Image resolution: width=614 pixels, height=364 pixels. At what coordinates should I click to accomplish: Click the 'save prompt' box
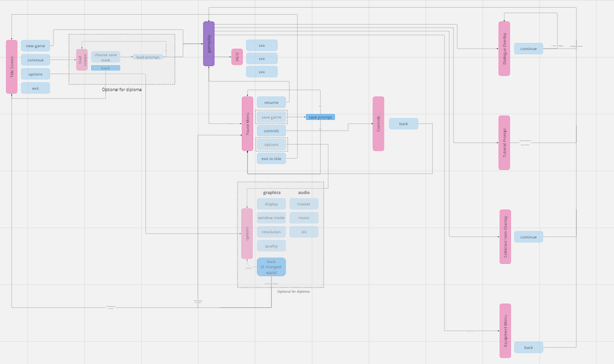(320, 117)
